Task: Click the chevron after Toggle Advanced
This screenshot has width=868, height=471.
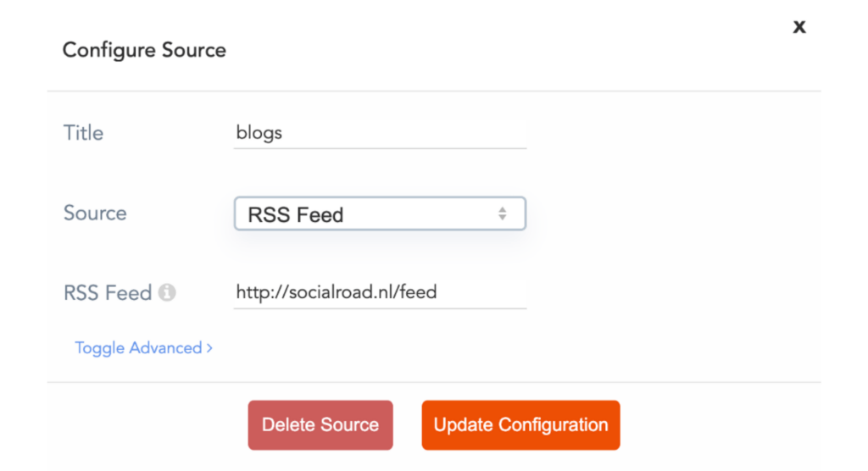Action: click(209, 348)
